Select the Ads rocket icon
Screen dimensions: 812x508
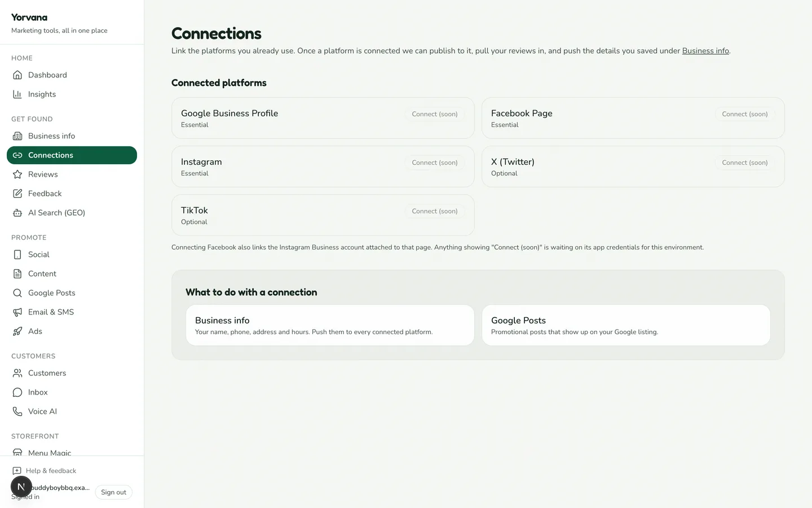pyautogui.click(x=17, y=331)
